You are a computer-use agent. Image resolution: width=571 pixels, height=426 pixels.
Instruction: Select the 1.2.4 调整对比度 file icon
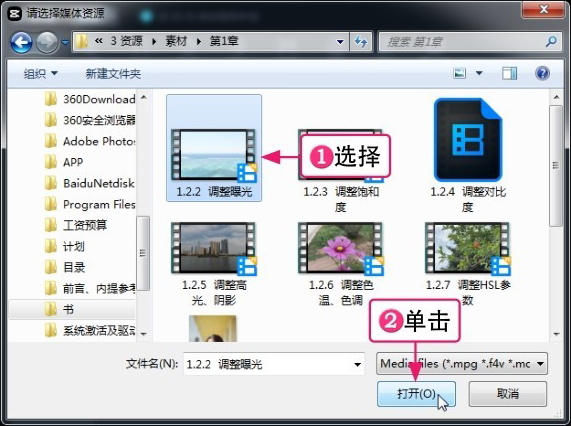(468, 140)
